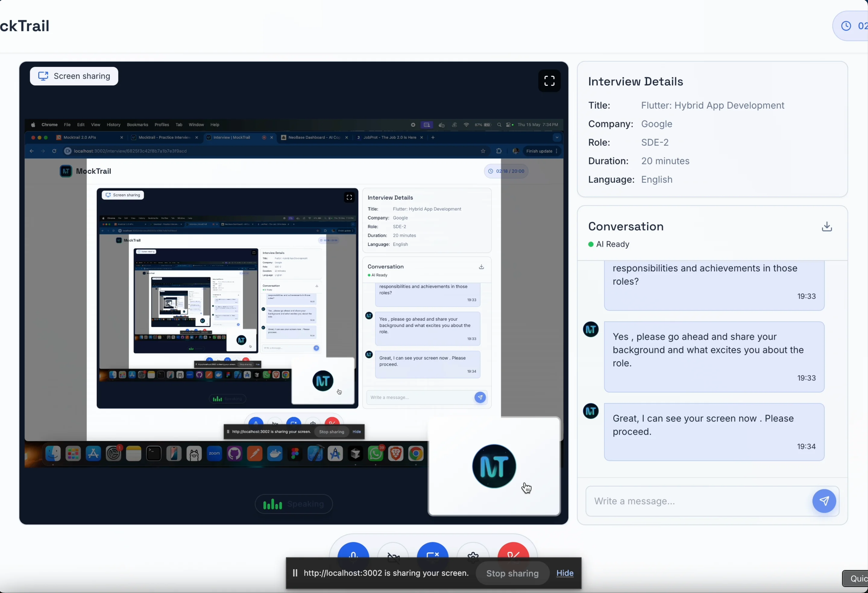Viewport: 868px width, 593px height.
Task: Open Zoom from the shared dock
Action: [214, 454]
